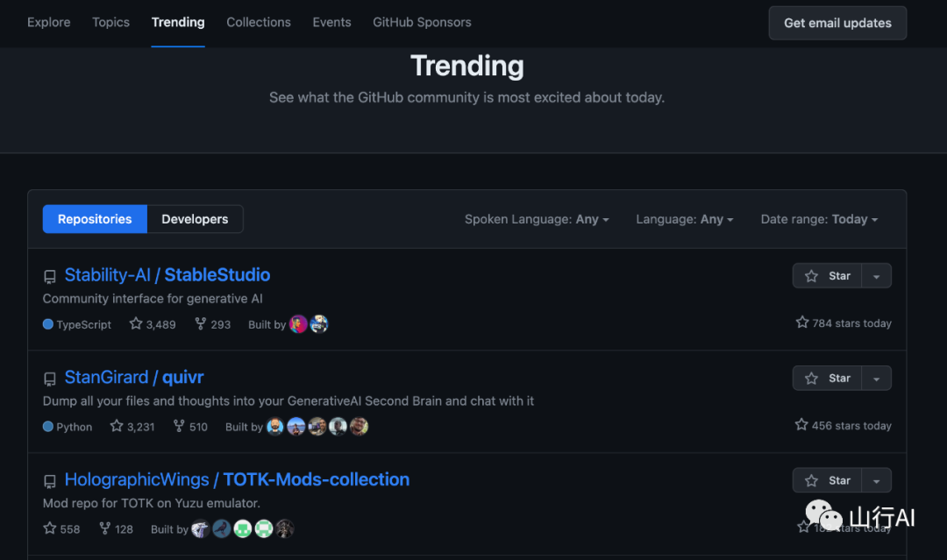Expand the Language: Any filter
This screenshot has width=947, height=560.
[685, 219]
